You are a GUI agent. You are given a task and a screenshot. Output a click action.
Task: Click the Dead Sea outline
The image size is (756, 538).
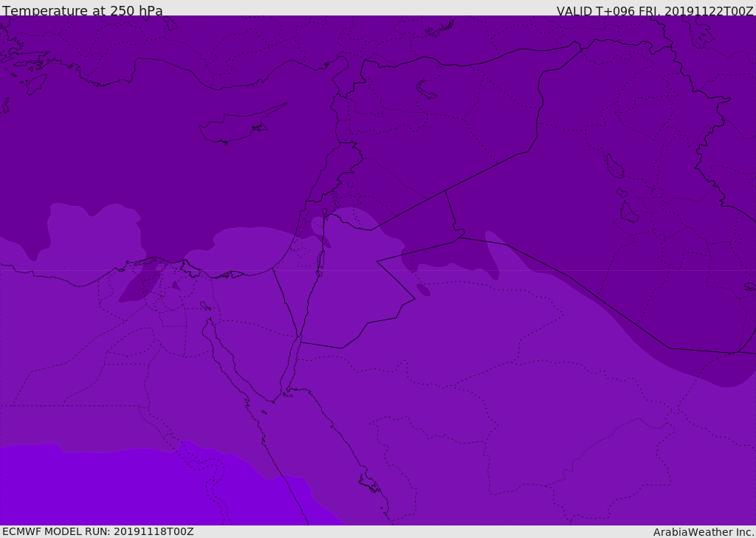tap(320, 261)
